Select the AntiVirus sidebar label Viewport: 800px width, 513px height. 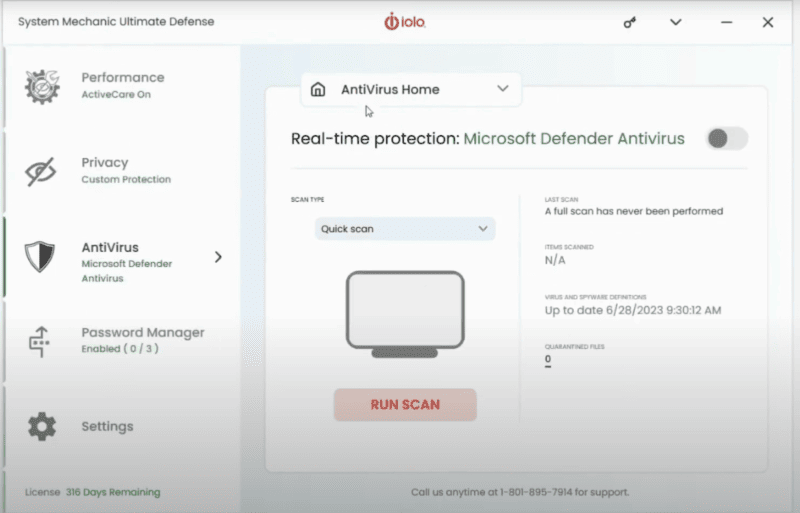(x=110, y=247)
